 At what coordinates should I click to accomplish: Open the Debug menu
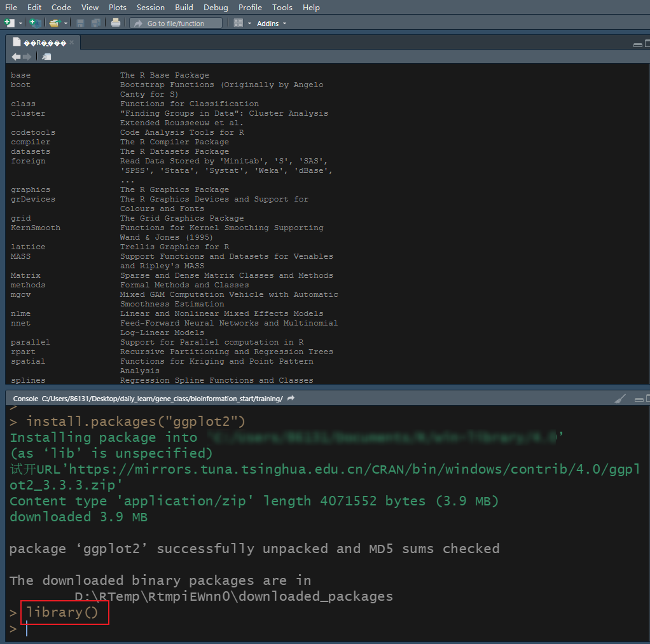[x=216, y=8]
